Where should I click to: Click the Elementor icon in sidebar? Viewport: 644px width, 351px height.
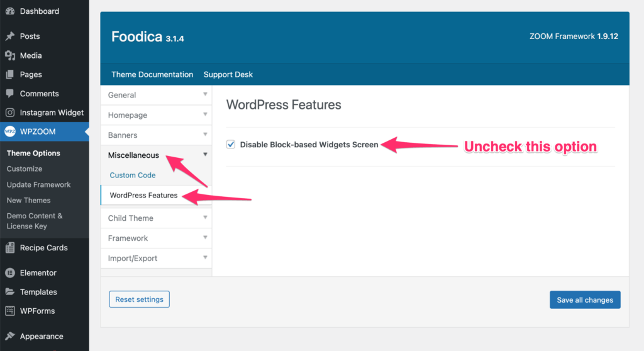point(9,273)
